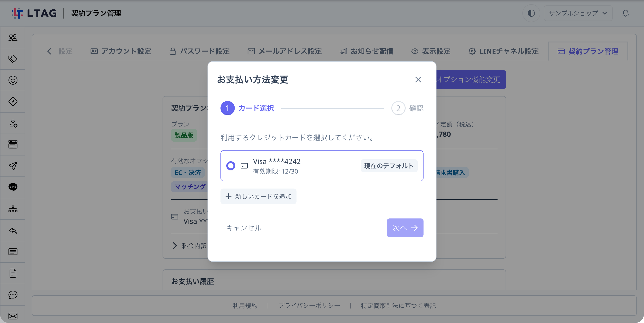Open the 利用規約 footer link
Image resolution: width=644 pixels, height=323 pixels.
click(x=245, y=306)
